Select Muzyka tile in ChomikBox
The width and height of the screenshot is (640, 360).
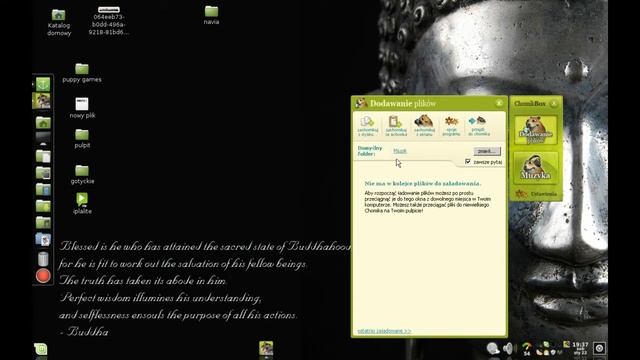[x=536, y=167]
